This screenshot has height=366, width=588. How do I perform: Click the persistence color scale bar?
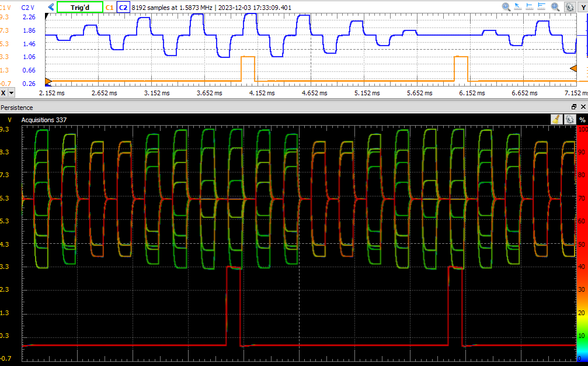tap(582, 244)
